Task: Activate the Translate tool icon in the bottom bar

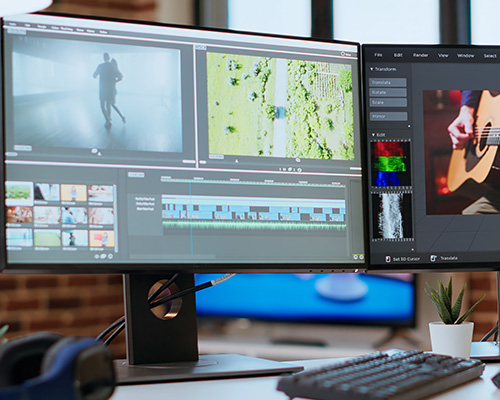Action: pyautogui.click(x=433, y=258)
